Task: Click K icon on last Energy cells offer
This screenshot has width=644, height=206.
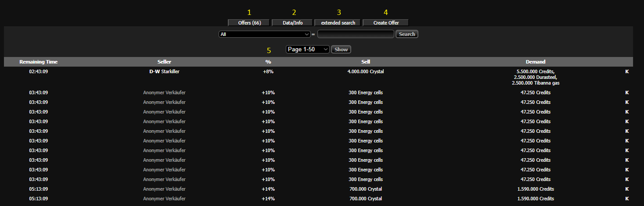Action: pyautogui.click(x=627, y=179)
